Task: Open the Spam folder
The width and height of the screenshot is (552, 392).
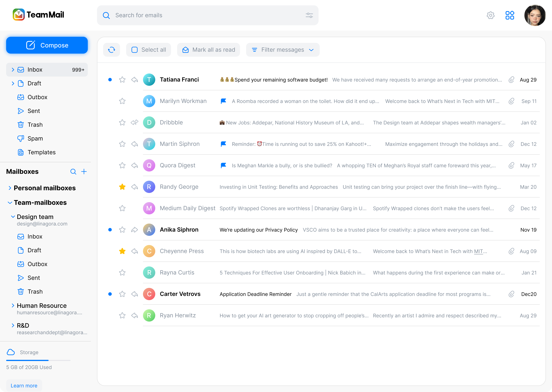Action: tap(35, 139)
